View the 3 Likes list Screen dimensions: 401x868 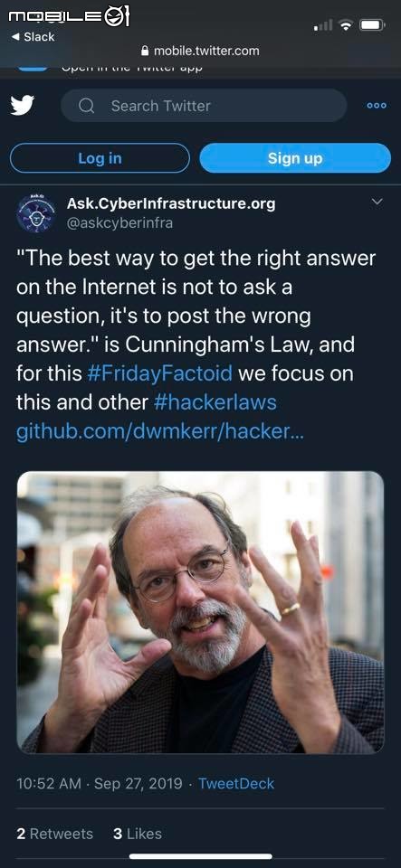click(138, 834)
